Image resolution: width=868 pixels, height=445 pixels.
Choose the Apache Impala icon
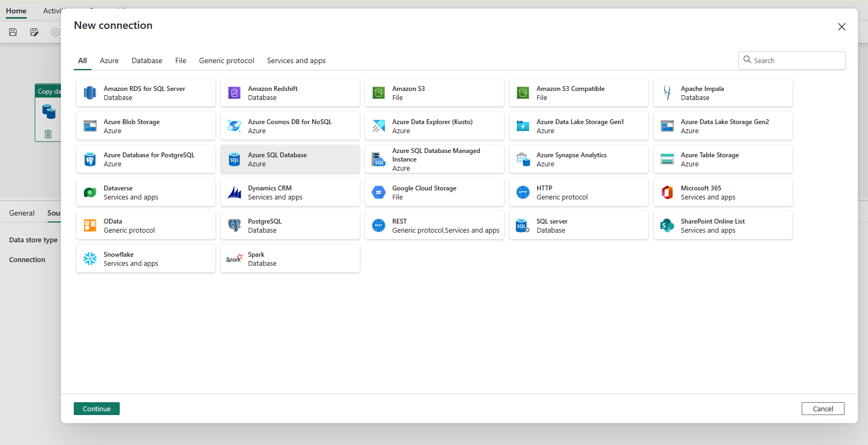coord(667,93)
